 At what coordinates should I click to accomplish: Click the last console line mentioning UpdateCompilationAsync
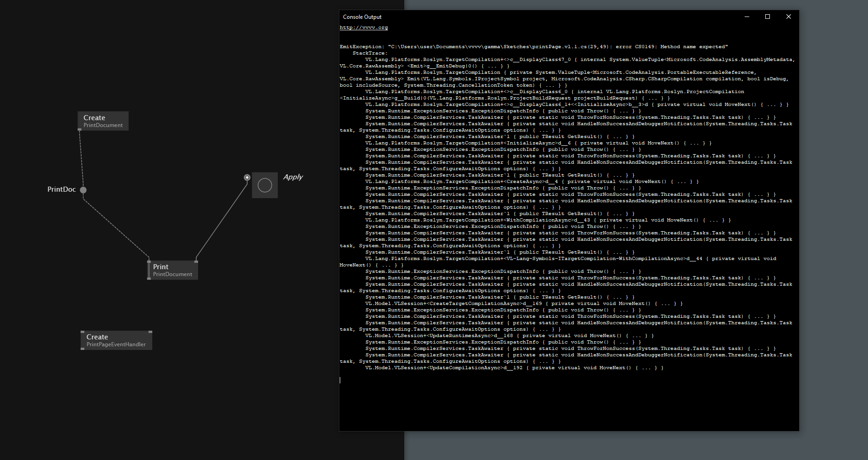tap(514, 368)
